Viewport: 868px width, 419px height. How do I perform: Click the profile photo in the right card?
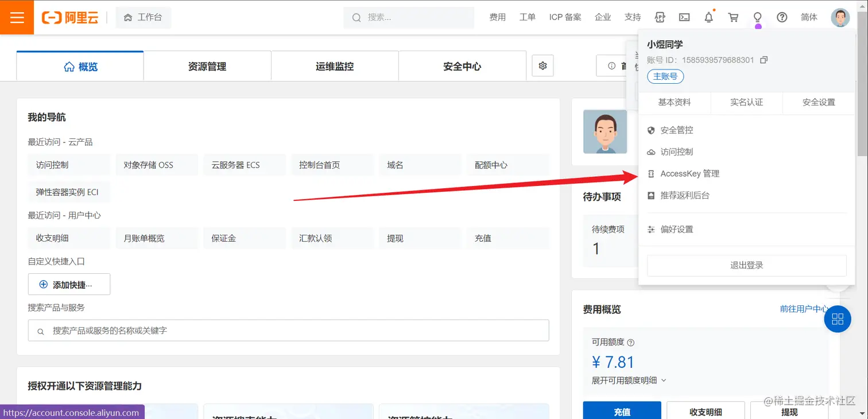(605, 131)
